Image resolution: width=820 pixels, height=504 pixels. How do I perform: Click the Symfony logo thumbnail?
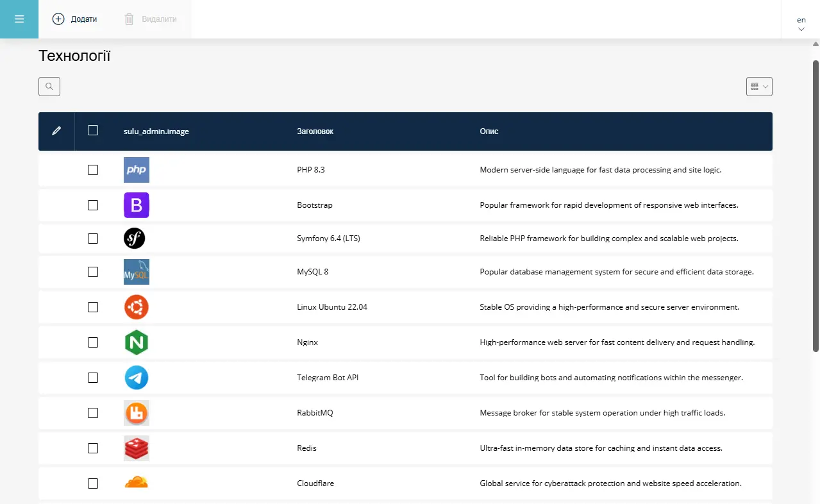coord(135,239)
